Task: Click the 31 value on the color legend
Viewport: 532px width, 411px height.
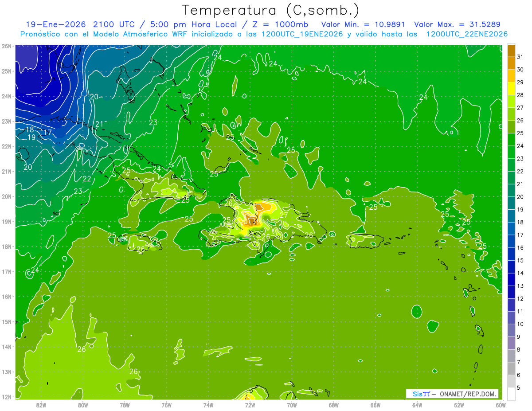Action: coord(520,57)
